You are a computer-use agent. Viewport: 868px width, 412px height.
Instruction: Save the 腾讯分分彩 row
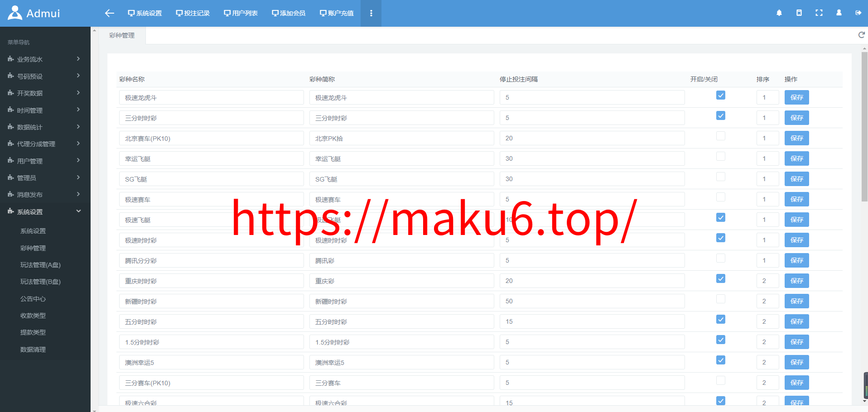coord(797,260)
